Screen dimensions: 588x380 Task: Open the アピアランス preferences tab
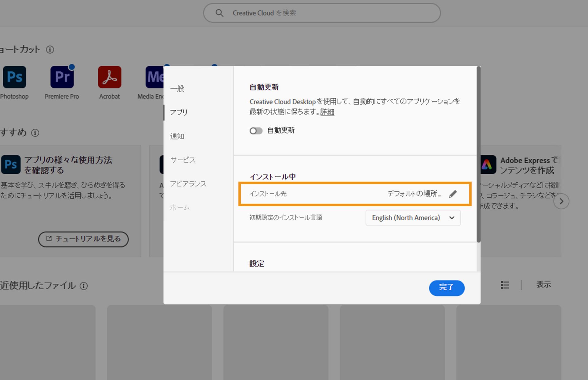tap(188, 184)
